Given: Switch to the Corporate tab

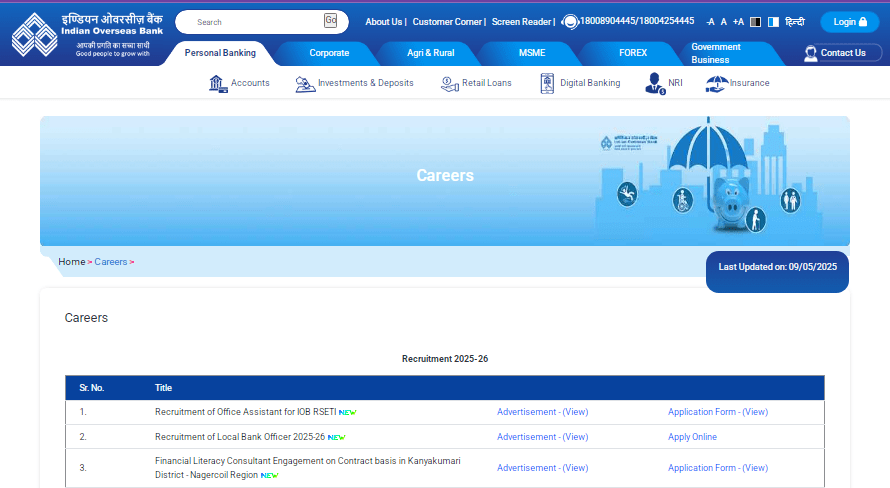Looking at the screenshot, I should [329, 53].
